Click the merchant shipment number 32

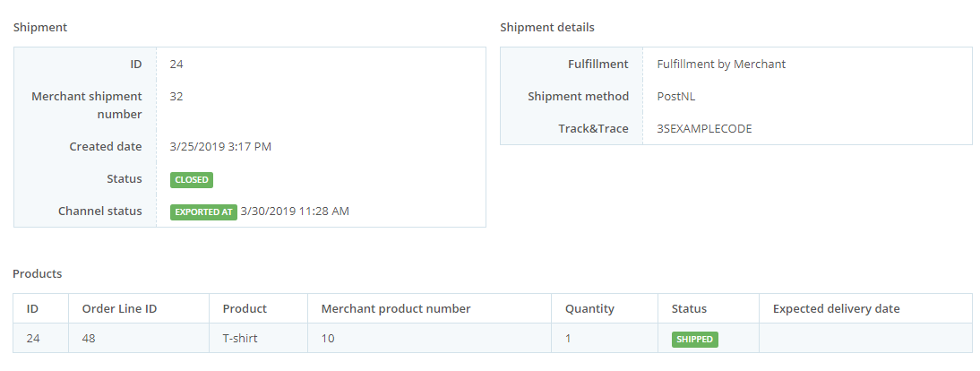coord(176,97)
